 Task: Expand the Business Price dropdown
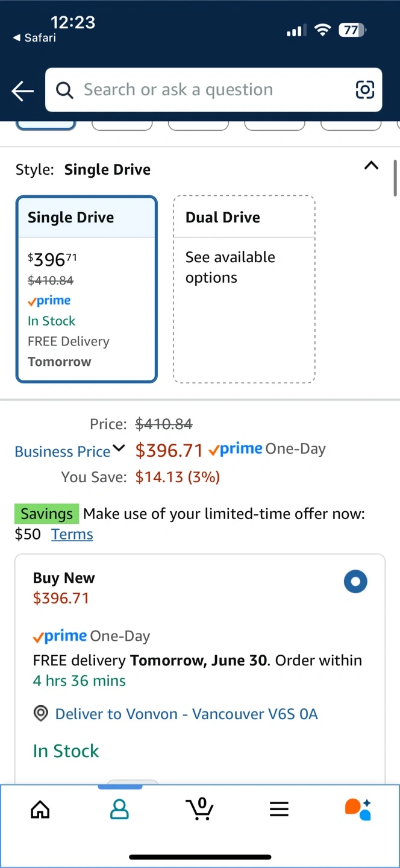pyautogui.click(x=69, y=451)
